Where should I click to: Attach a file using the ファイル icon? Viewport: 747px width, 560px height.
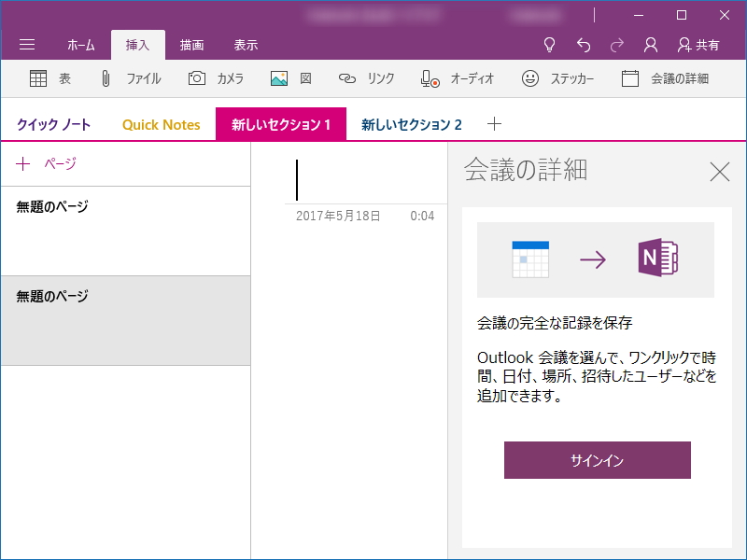(x=128, y=78)
